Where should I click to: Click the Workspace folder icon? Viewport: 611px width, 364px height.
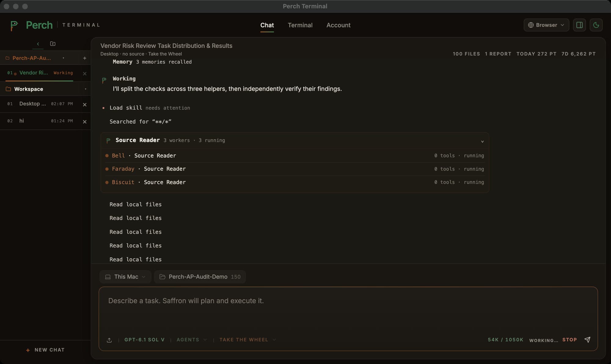tap(8, 89)
